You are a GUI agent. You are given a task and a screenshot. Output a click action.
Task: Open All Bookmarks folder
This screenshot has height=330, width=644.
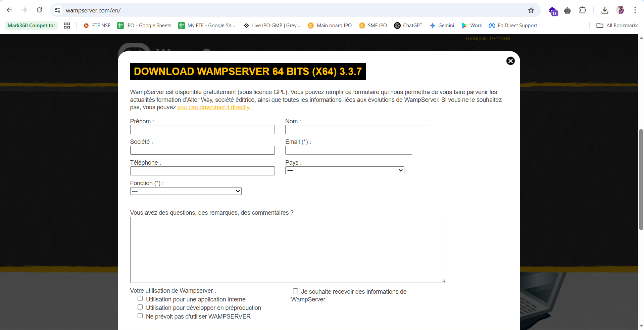coord(617,26)
